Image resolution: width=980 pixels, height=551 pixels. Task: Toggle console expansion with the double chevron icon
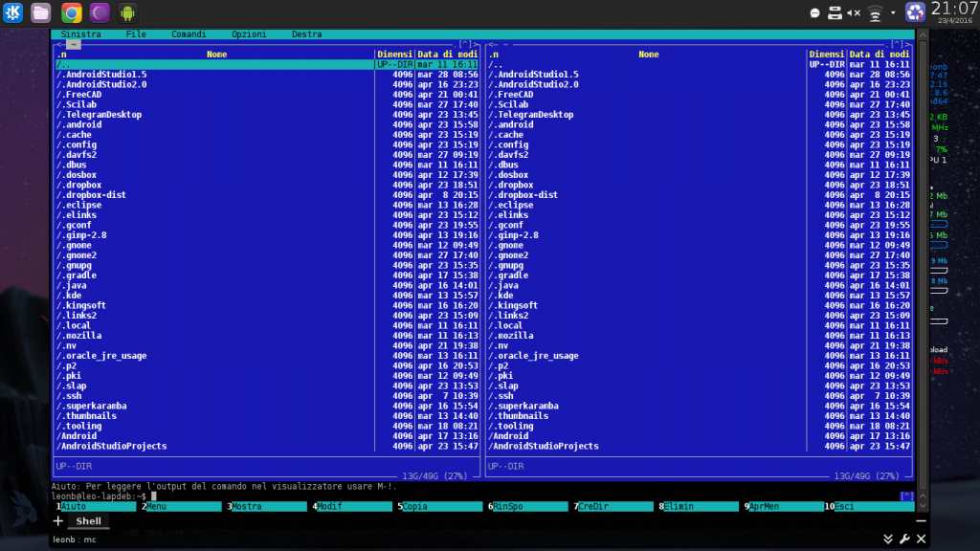click(888, 538)
